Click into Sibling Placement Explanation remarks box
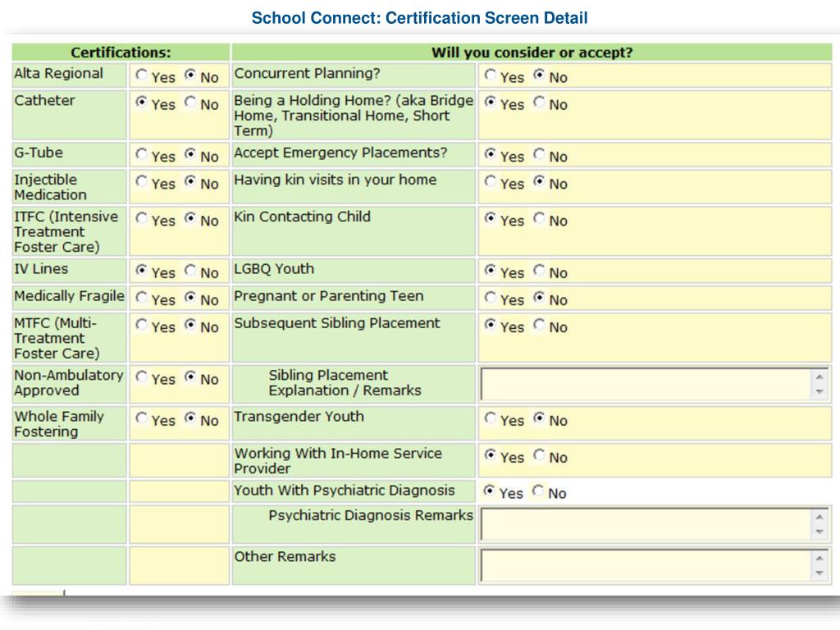This screenshot has height=630, width=840. pyautogui.click(x=646, y=384)
